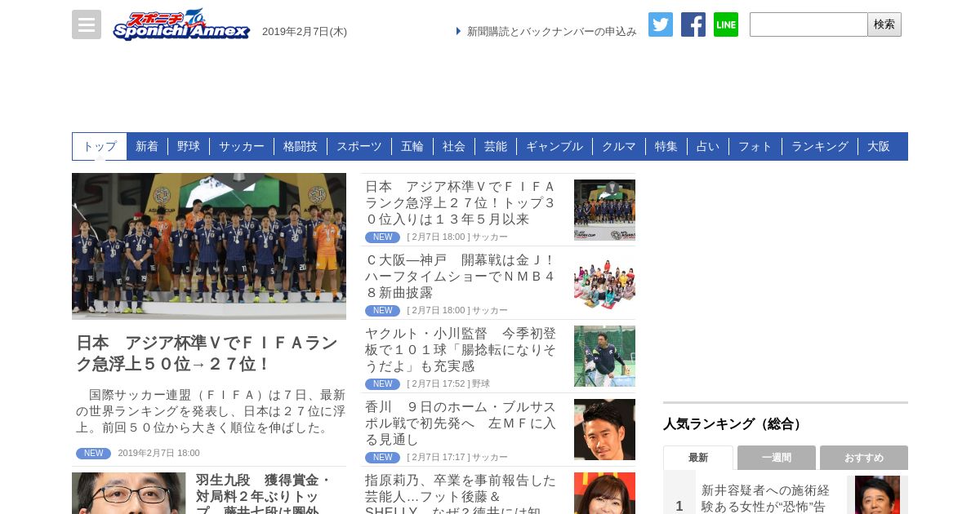
Task: Open 羽生九段 獲得賞金 article
Action: coord(265,494)
